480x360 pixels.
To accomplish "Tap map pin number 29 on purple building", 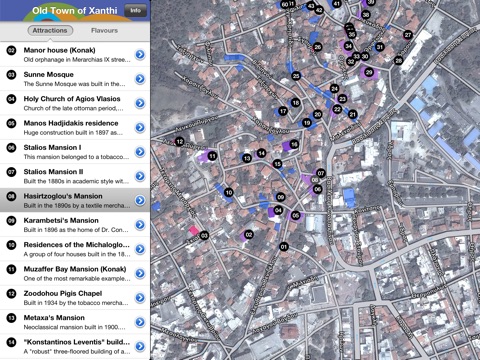I will pyautogui.click(x=369, y=72).
